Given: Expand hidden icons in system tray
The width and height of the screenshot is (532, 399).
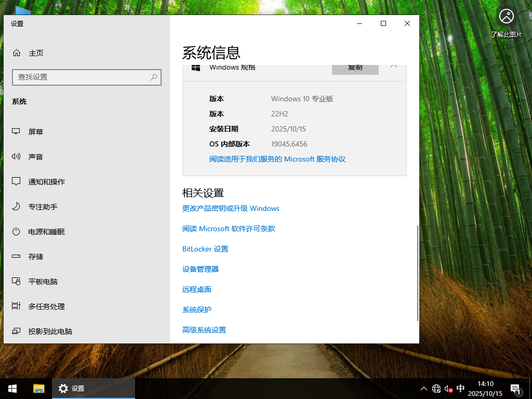Looking at the screenshot, I should (x=424, y=388).
